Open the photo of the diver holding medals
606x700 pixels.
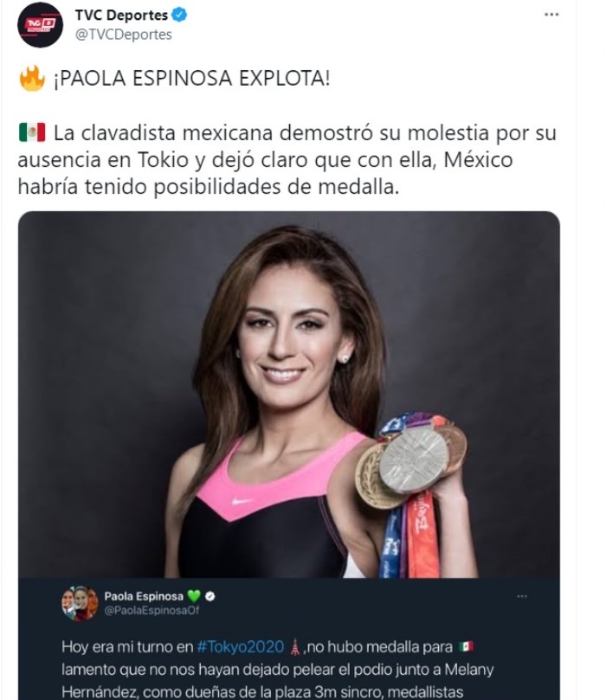click(x=289, y=395)
